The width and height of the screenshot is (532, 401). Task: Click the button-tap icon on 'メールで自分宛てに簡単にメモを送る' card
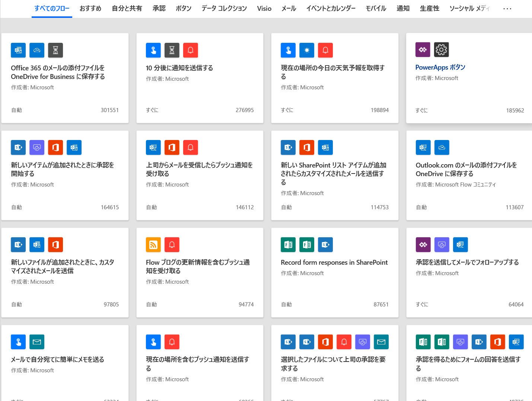[18, 342]
